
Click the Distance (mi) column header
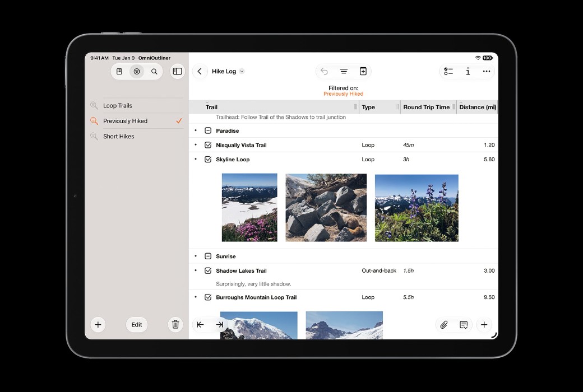point(478,107)
